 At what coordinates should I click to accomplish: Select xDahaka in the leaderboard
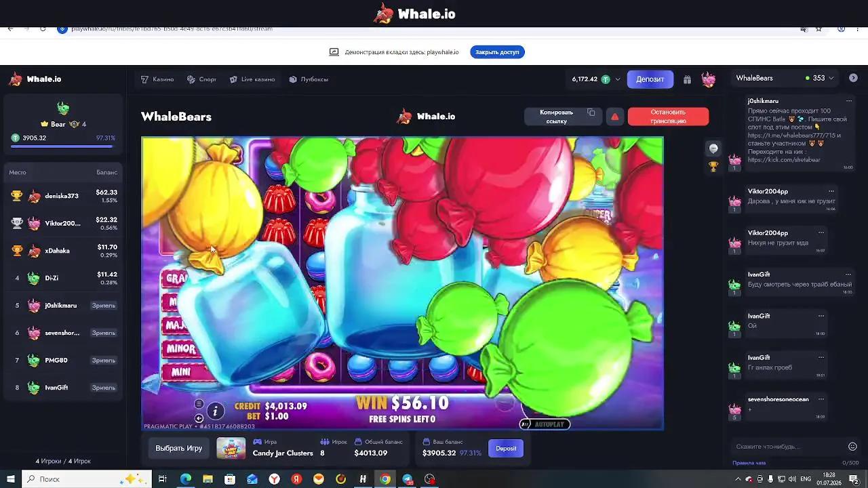click(63, 251)
